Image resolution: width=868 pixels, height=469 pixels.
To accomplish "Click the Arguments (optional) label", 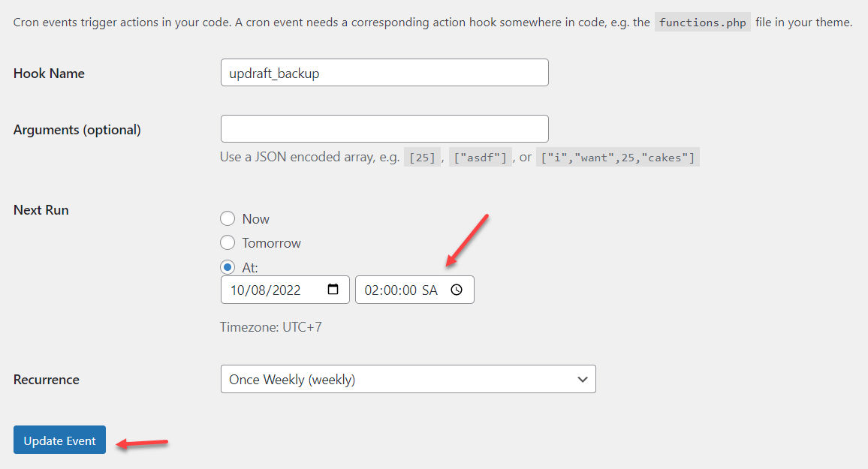I will pos(77,130).
